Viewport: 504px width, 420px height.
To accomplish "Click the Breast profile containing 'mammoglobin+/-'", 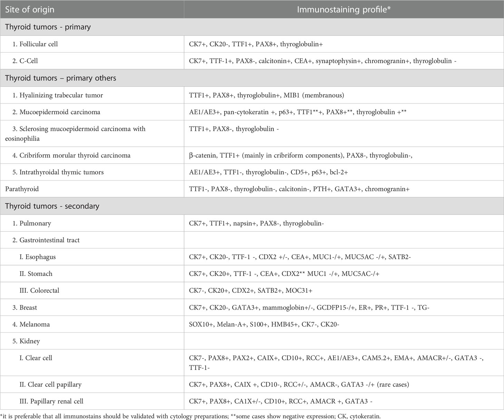I will (309, 307).
